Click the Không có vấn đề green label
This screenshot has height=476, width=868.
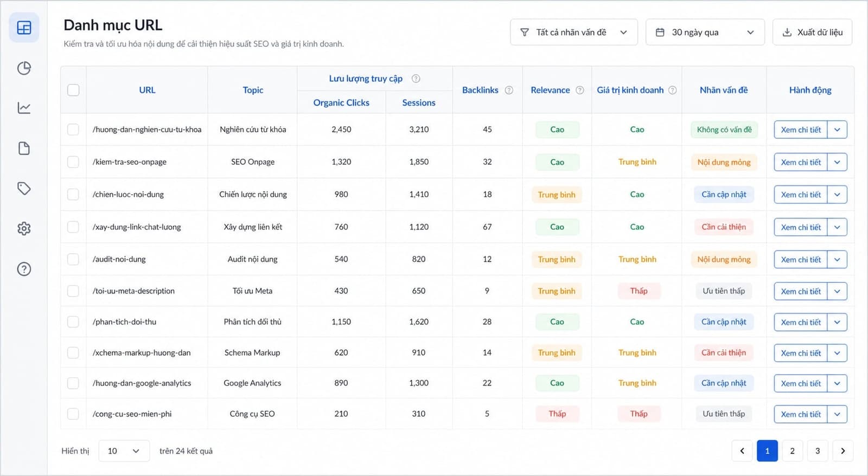point(724,130)
